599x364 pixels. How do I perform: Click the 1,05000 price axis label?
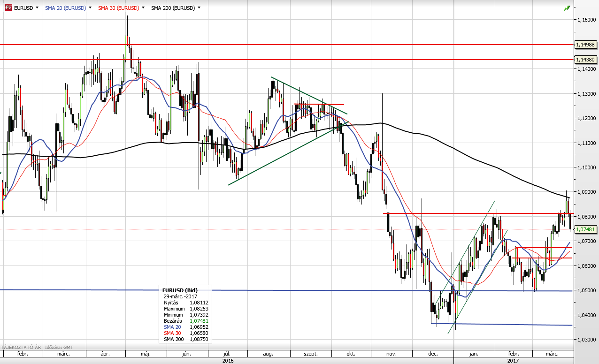(587, 290)
